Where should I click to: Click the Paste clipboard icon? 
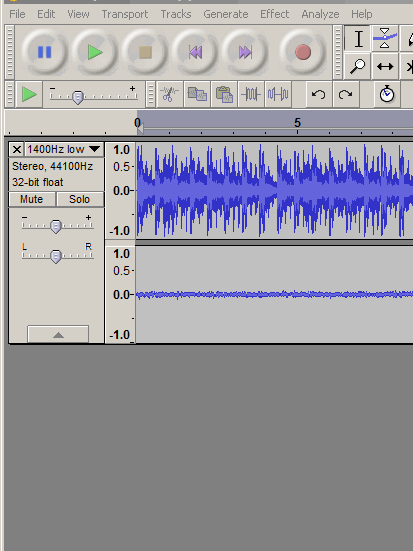[x=224, y=94]
